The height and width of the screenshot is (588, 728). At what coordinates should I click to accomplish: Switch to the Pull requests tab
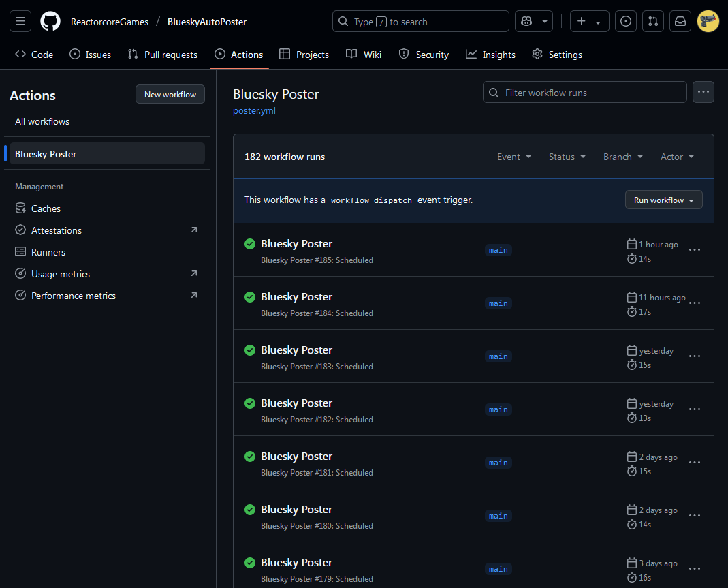point(163,55)
